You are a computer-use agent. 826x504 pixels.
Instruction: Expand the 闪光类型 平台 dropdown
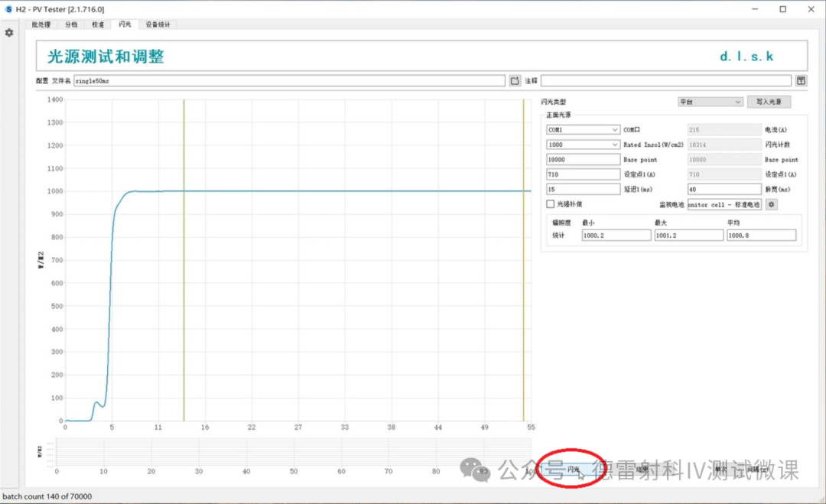[710, 102]
